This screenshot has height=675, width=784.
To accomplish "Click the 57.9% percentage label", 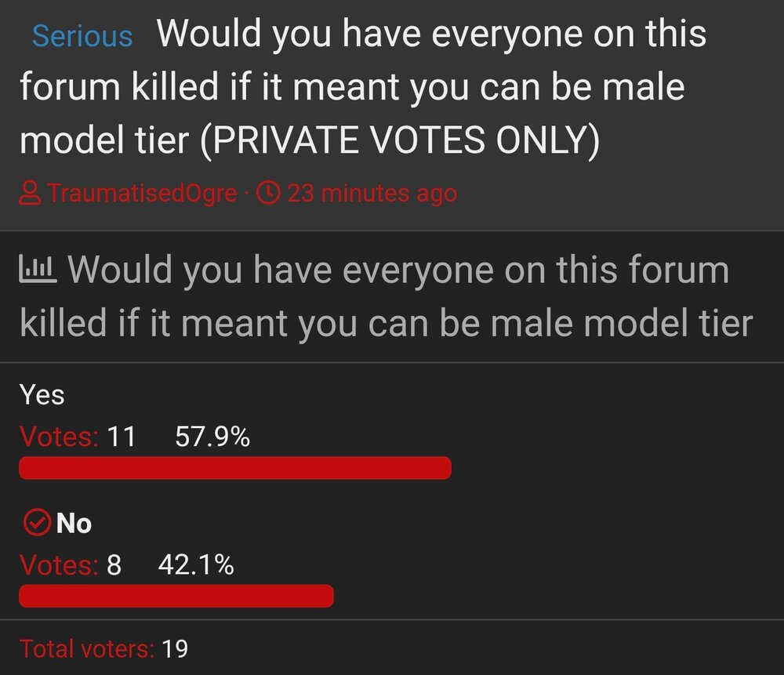I will coord(212,437).
